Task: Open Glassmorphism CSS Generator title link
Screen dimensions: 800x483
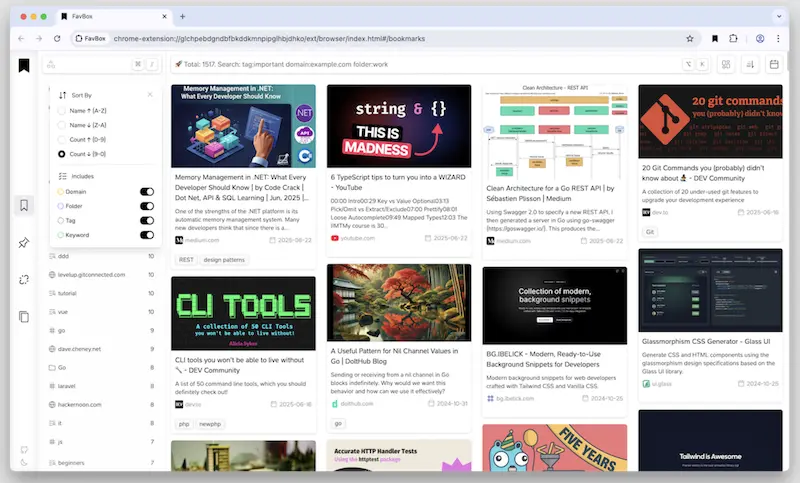Action: 706,341
